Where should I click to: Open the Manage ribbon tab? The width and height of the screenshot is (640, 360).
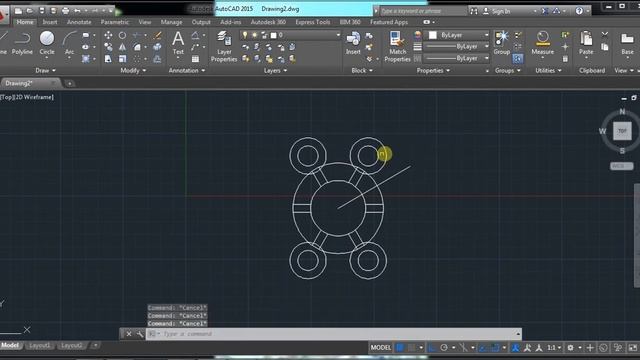tap(171, 22)
